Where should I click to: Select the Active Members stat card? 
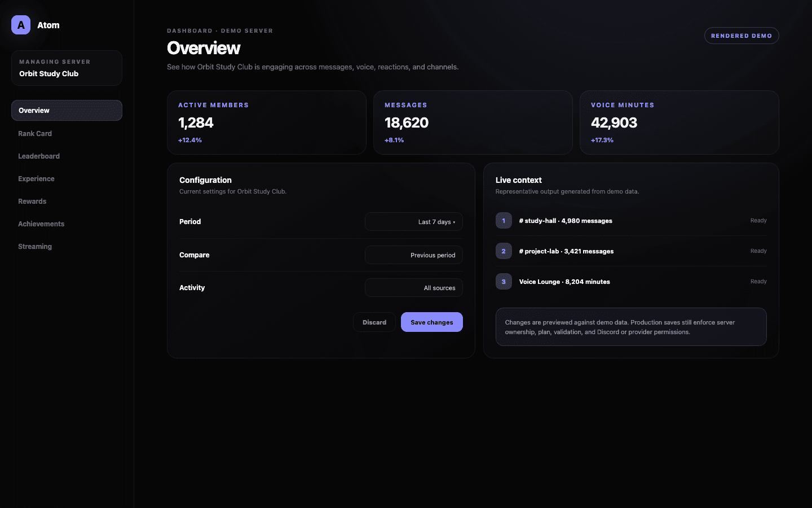pos(267,122)
